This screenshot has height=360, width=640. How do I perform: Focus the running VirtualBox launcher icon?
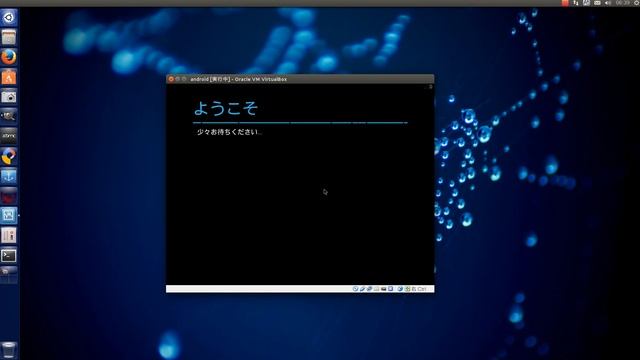click(x=9, y=215)
